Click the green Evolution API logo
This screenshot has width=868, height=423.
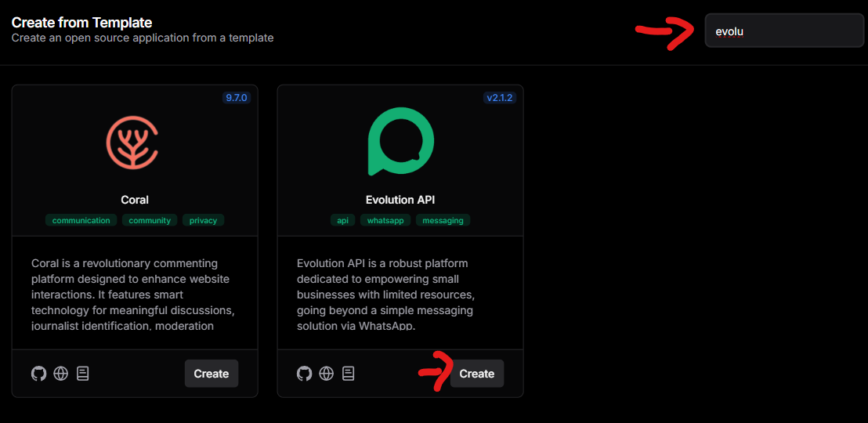400,142
